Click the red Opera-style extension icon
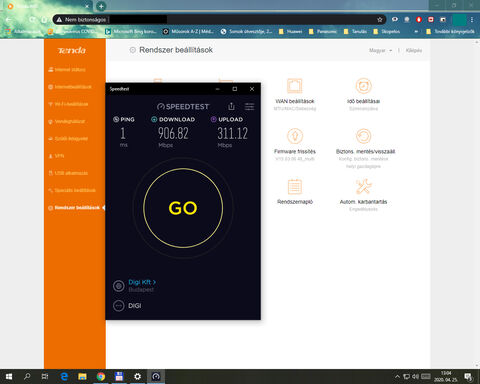This screenshot has height=384, width=480. [419, 20]
